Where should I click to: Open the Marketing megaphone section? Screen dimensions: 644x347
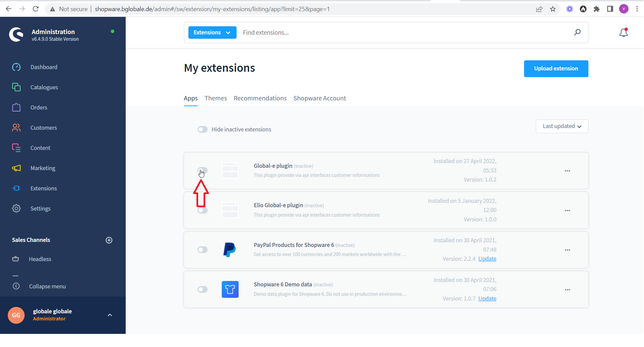click(42, 168)
